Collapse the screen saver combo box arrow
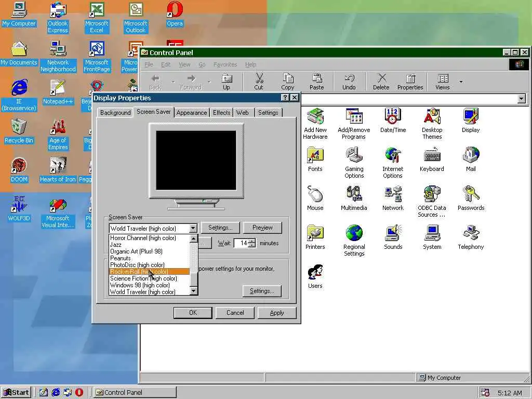The width and height of the screenshot is (532, 399). tap(193, 229)
